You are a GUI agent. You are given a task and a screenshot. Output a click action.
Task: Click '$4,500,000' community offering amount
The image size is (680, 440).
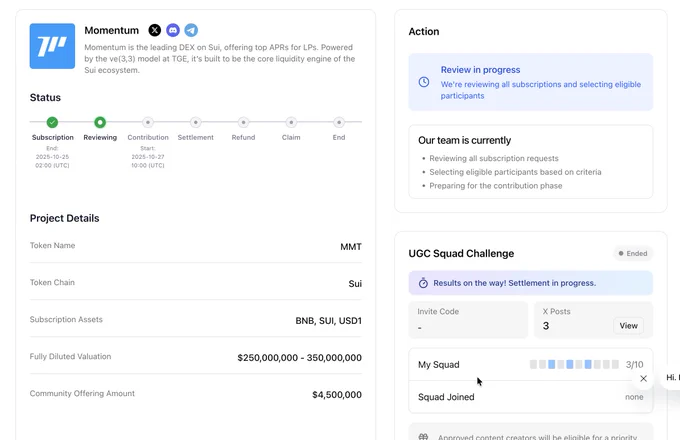point(337,394)
